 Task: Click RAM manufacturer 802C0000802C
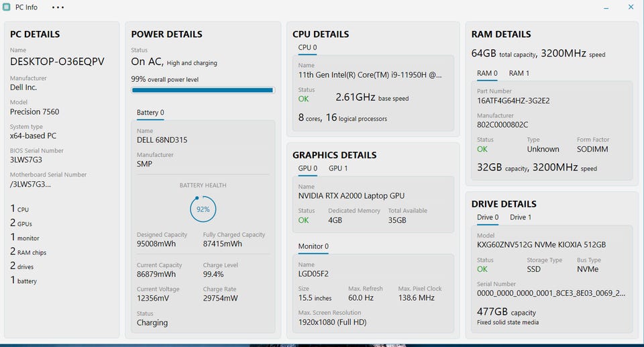point(502,125)
